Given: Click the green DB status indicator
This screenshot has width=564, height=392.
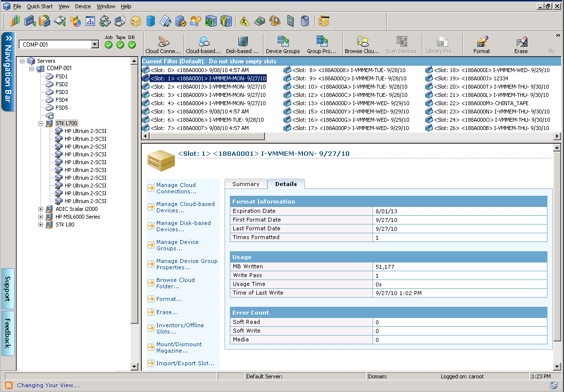Looking at the screenshot, I should pos(132,45).
